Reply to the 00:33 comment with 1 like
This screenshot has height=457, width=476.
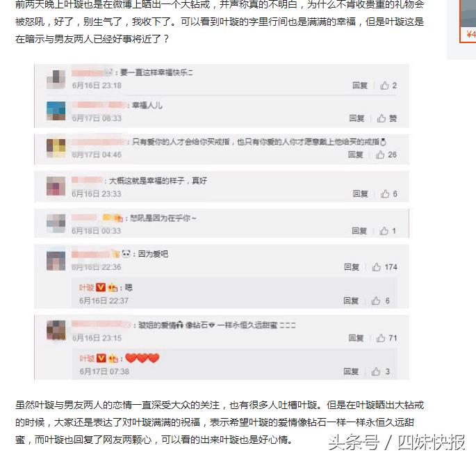(x=359, y=231)
